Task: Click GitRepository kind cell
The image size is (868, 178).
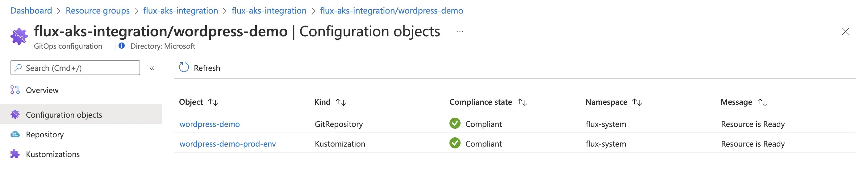Action: tap(339, 124)
